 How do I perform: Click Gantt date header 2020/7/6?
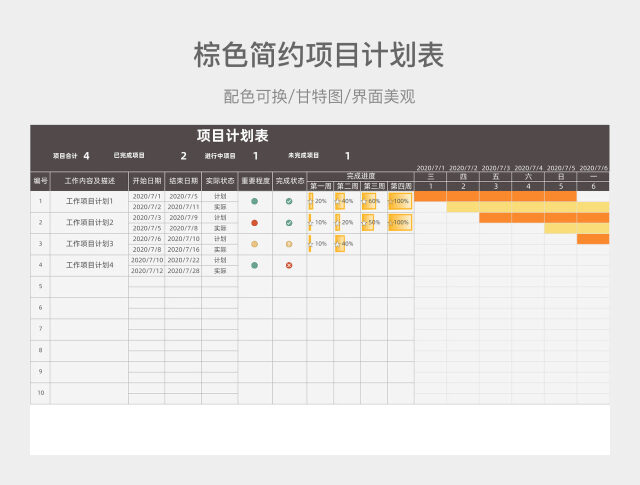pyautogui.click(x=593, y=168)
